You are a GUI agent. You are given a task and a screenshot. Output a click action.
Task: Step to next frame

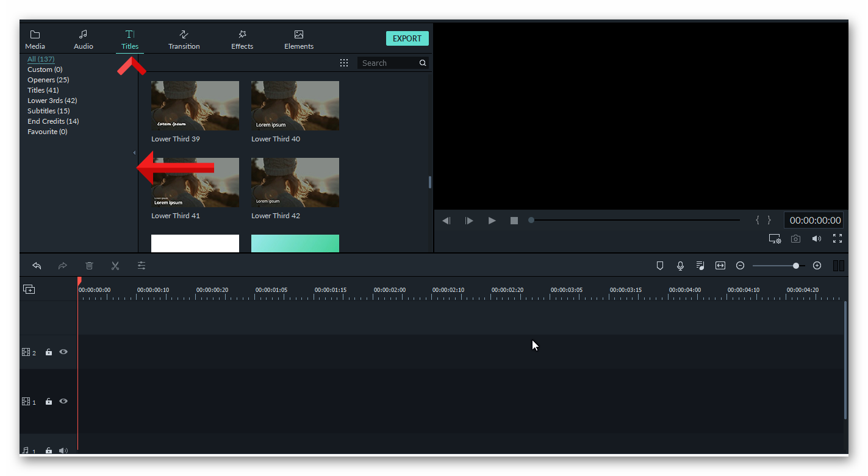(469, 221)
